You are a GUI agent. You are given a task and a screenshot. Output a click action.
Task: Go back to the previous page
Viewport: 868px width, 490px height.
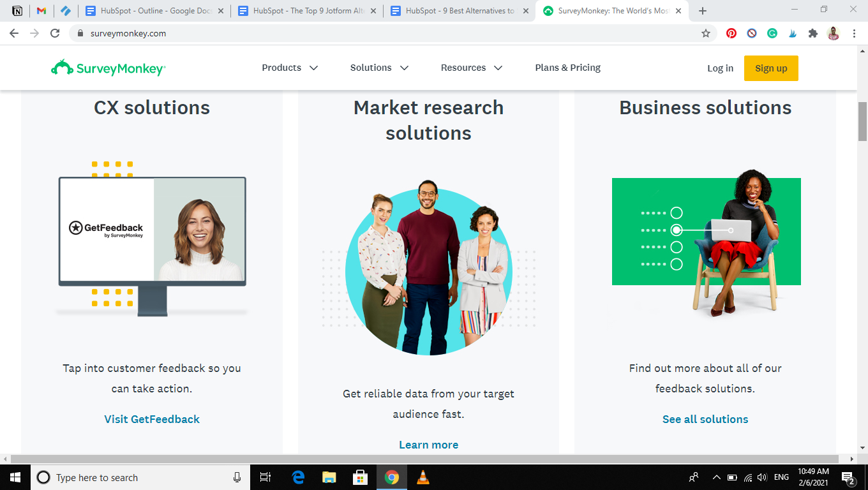(x=14, y=33)
